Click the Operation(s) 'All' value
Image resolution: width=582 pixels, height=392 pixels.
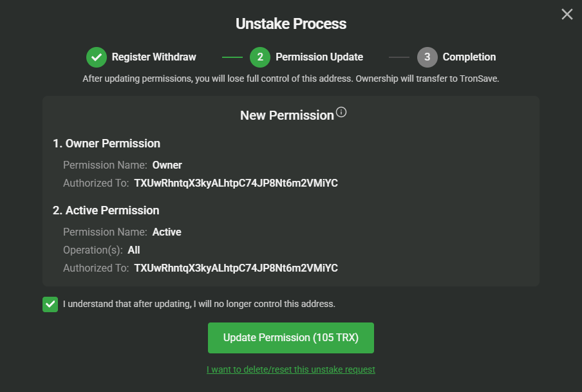134,250
